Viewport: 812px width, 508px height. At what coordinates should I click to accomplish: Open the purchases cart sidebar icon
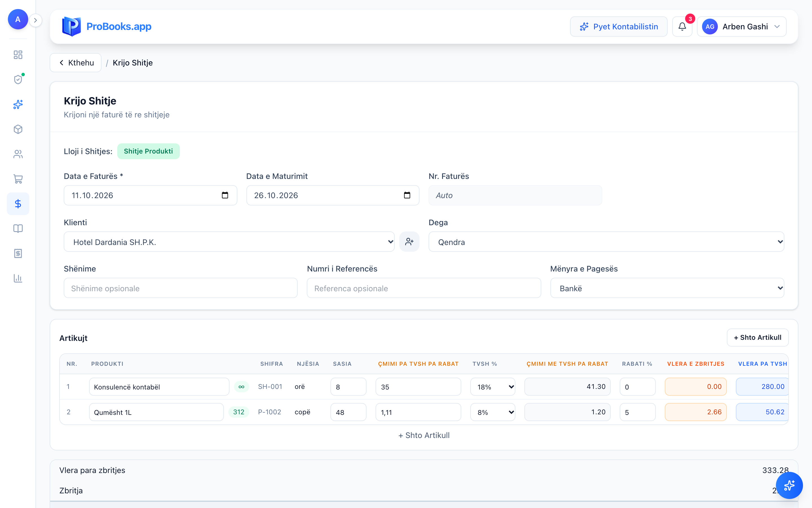coord(18,179)
